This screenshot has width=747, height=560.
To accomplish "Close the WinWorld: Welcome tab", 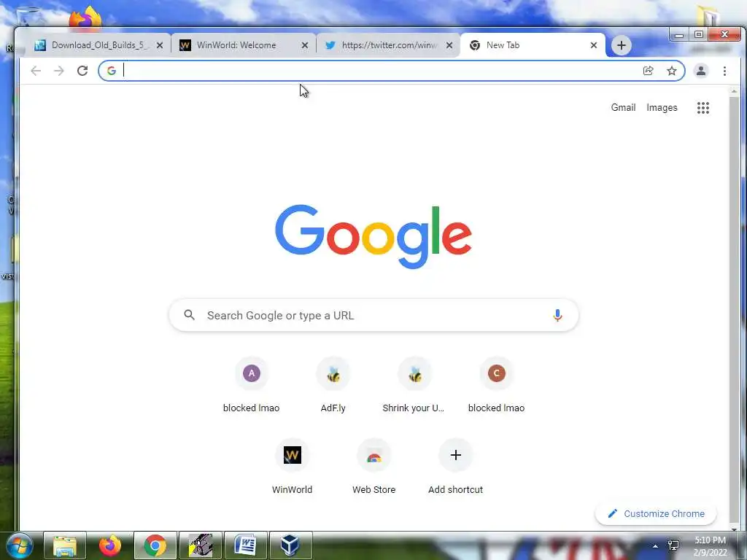I will point(305,45).
